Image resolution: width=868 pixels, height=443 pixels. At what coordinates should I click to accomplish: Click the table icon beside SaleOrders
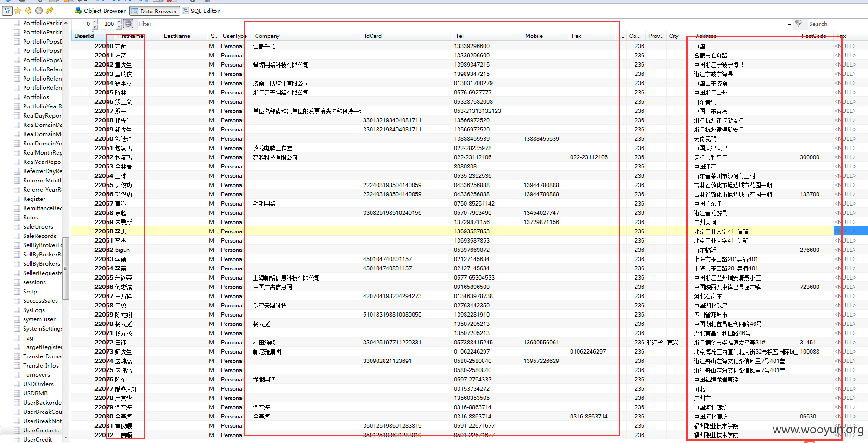click(x=17, y=227)
